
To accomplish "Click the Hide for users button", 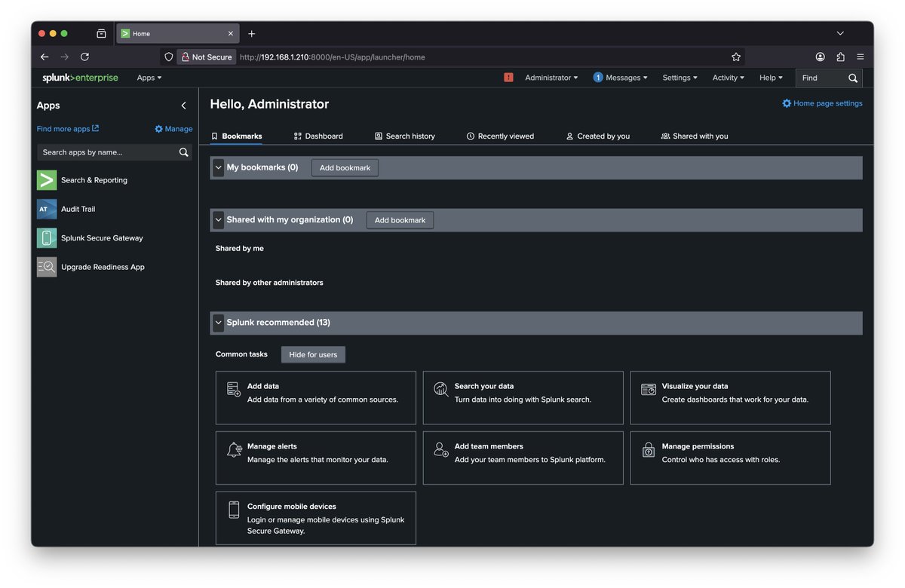I will coord(313,354).
